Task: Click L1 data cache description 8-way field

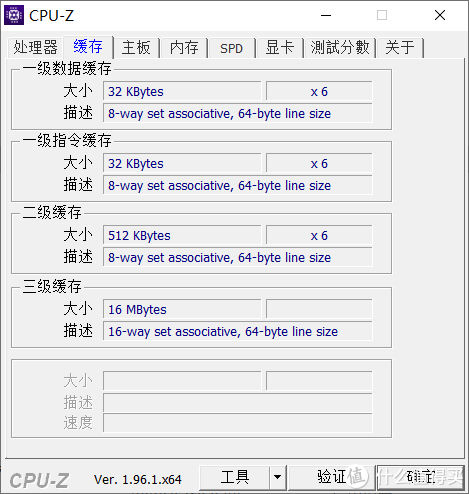Action: (238, 113)
